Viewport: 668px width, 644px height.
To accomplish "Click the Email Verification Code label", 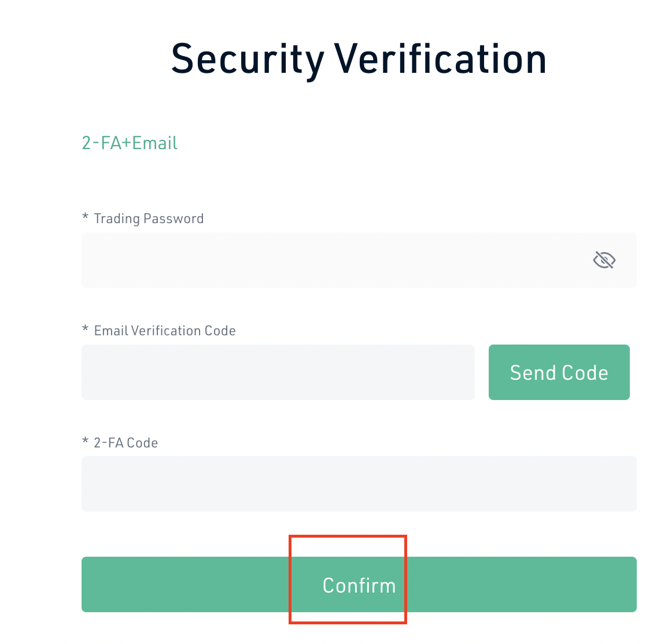I will tap(165, 331).
